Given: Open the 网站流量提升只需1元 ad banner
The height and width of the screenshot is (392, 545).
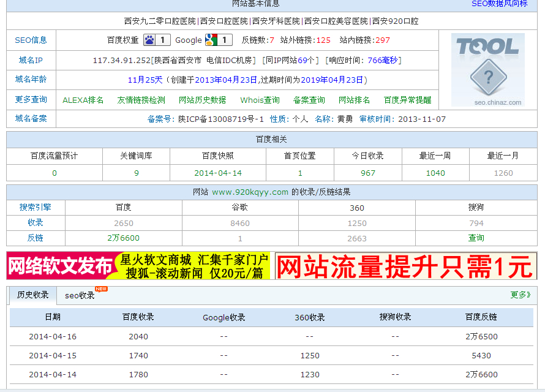Looking at the screenshot, I should pos(405,266).
